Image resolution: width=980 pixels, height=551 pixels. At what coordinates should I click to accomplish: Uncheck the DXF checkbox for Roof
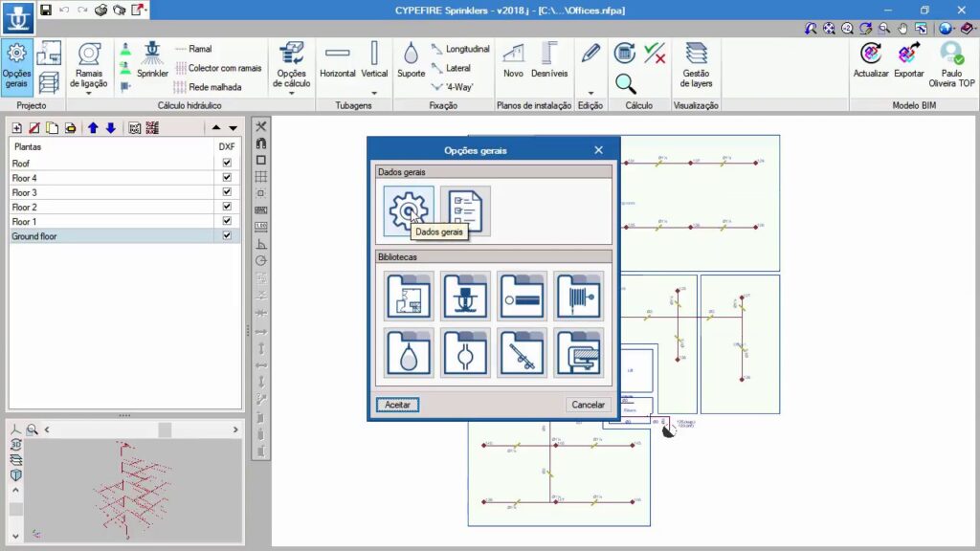[227, 164]
